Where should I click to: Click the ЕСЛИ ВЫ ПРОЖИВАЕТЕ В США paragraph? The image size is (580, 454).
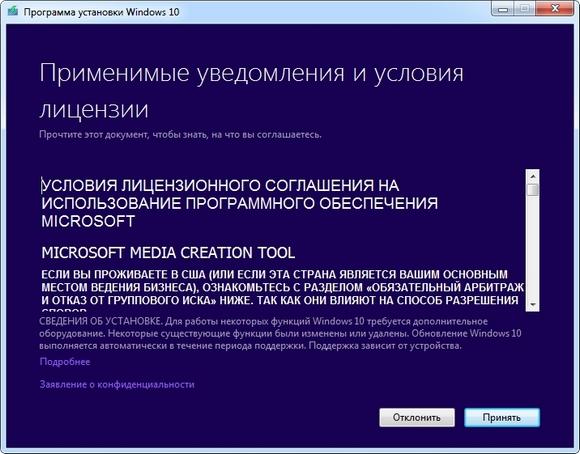[283, 292]
